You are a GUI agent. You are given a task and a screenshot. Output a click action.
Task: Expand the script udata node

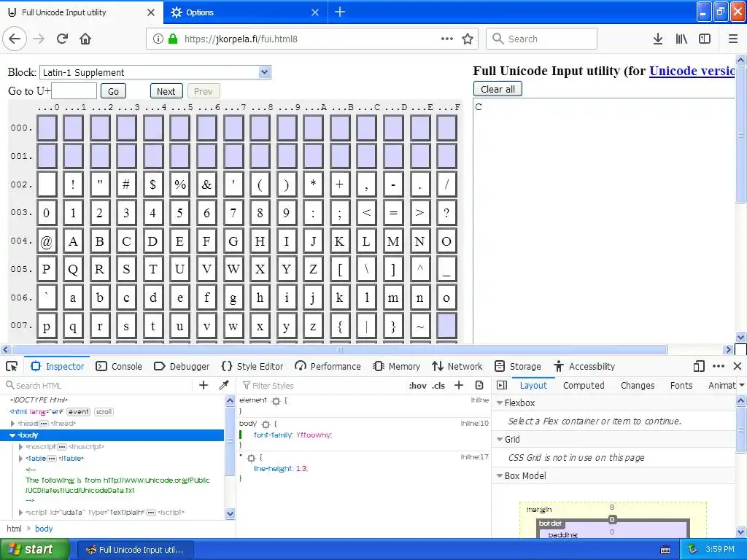20,513
